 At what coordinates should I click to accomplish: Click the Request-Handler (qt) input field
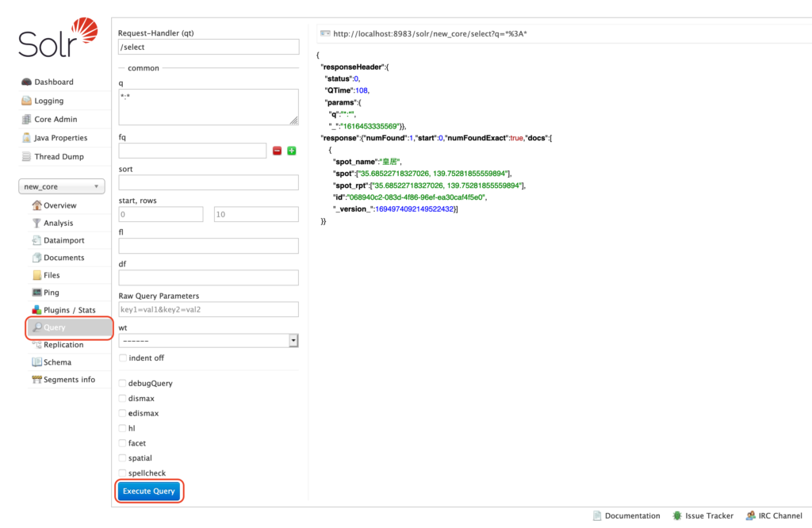pos(209,47)
